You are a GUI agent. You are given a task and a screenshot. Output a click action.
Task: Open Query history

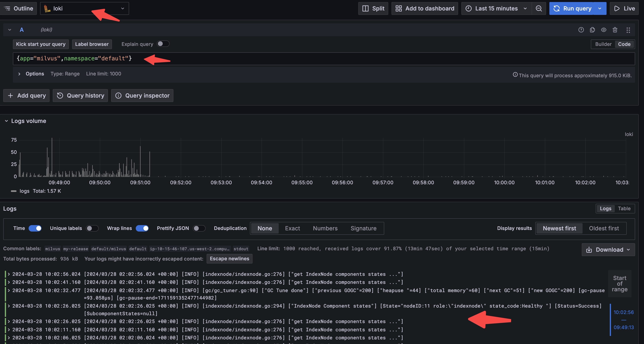(80, 95)
